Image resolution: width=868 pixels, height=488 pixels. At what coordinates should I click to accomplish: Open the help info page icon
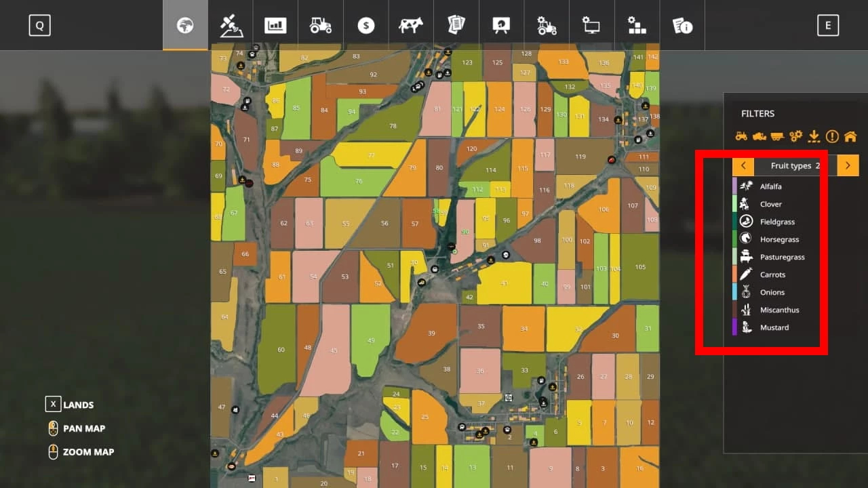[682, 26]
